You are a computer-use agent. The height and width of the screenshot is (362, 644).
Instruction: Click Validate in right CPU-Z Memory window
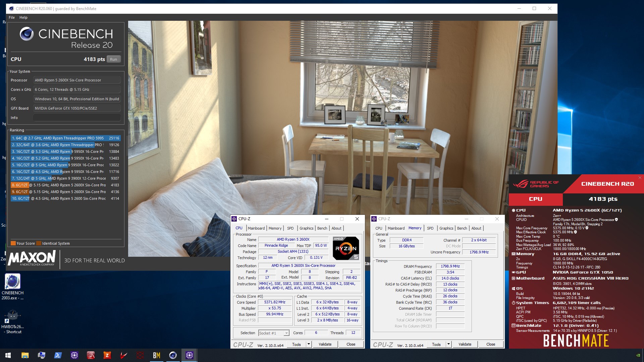point(465,344)
